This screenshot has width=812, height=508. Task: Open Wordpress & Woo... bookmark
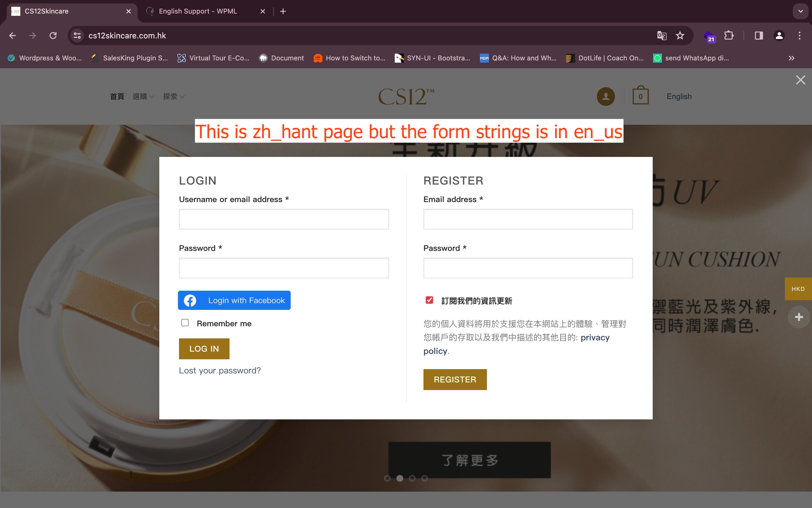tap(45, 58)
